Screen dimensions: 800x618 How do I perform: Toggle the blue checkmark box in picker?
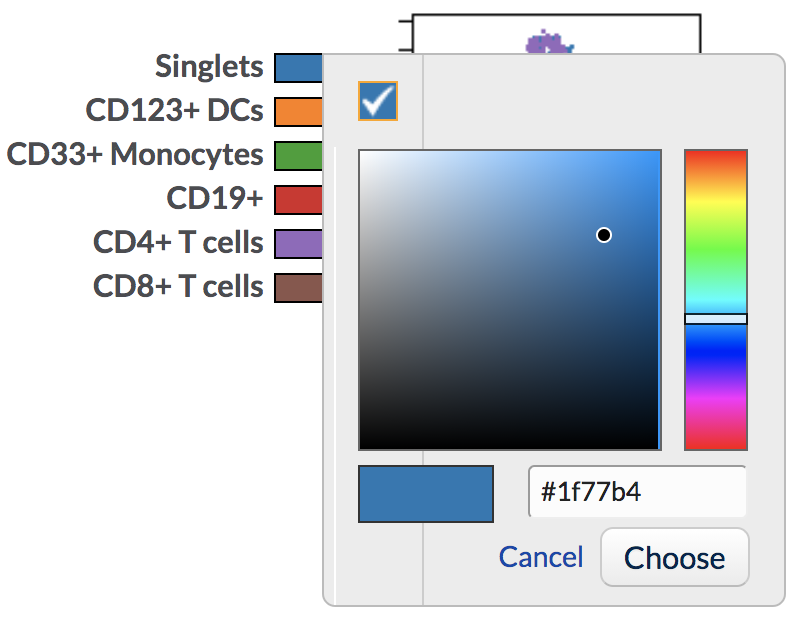point(378,101)
